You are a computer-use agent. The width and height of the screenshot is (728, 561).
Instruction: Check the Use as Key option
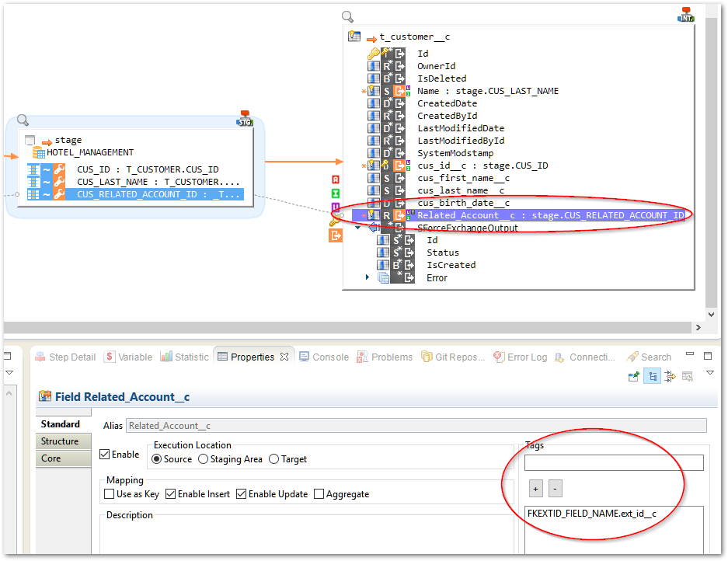[x=109, y=494]
